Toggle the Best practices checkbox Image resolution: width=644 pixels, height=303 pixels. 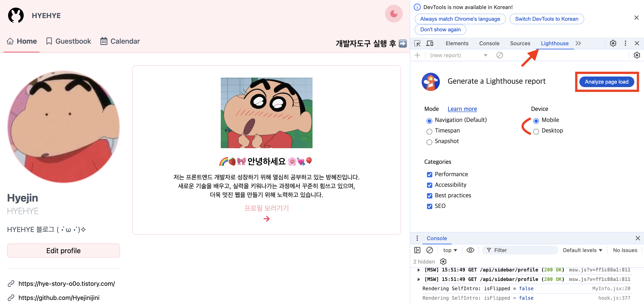point(429,196)
